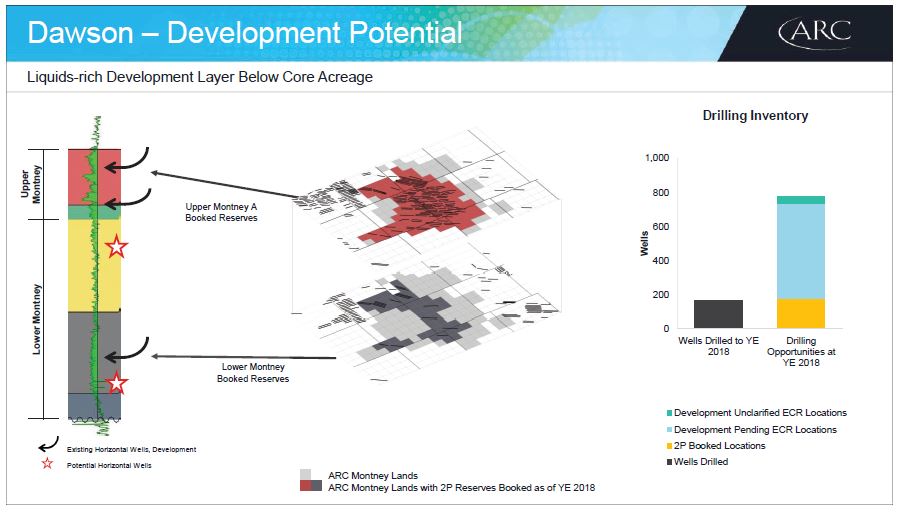
Task: Click the red swatch for 2P Reserves Booked lands
Action: [305, 486]
